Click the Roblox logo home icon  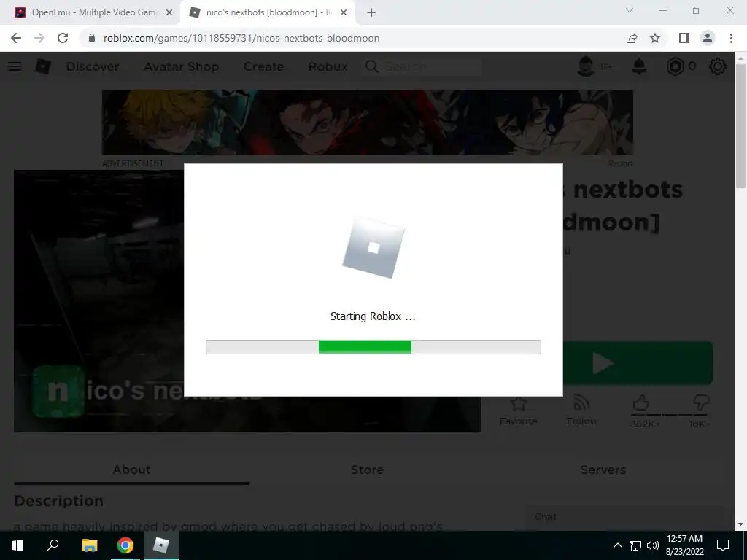pos(43,66)
